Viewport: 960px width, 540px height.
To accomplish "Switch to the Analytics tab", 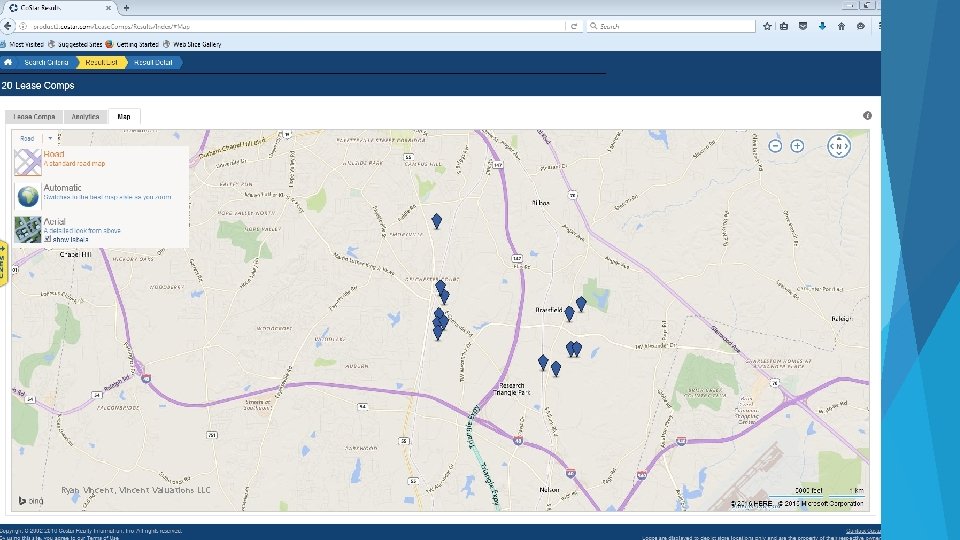I will (x=85, y=116).
